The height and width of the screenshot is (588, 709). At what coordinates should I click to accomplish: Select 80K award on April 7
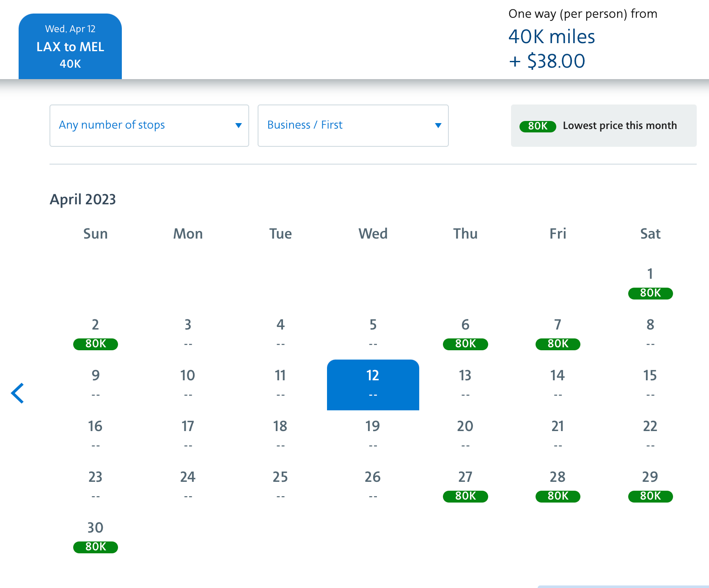point(558,344)
